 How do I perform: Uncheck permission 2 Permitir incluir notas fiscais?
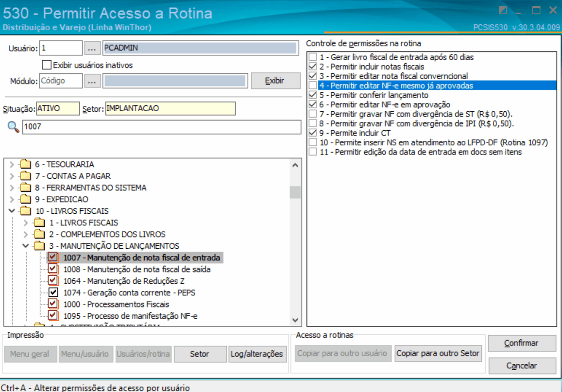(x=312, y=67)
